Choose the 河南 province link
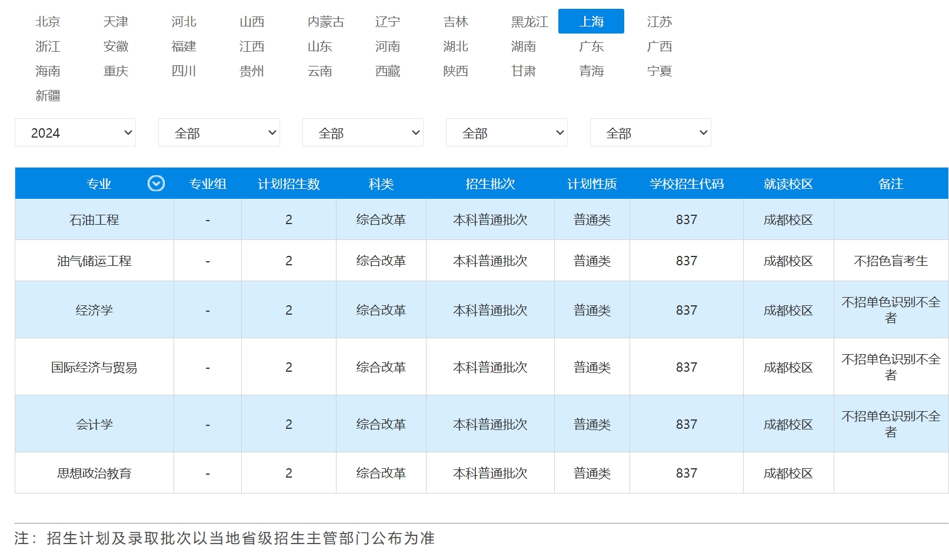 pyautogui.click(x=388, y=46)
